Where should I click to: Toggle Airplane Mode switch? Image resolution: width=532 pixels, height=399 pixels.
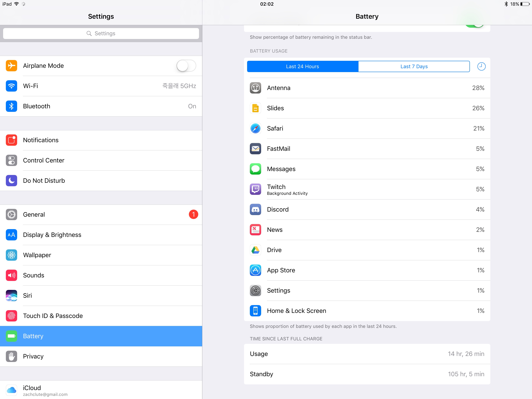pos(186,66)
